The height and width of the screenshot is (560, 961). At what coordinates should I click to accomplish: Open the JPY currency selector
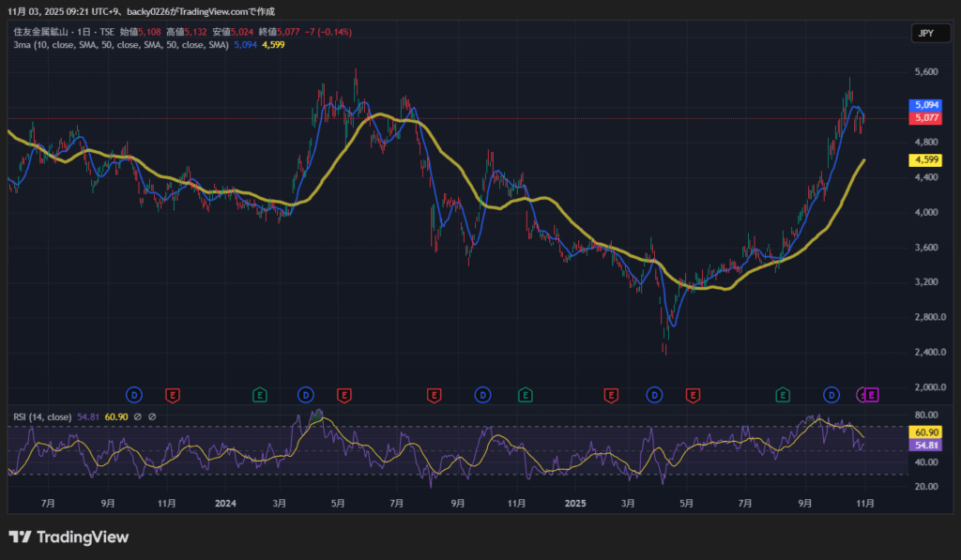[924, 34]
